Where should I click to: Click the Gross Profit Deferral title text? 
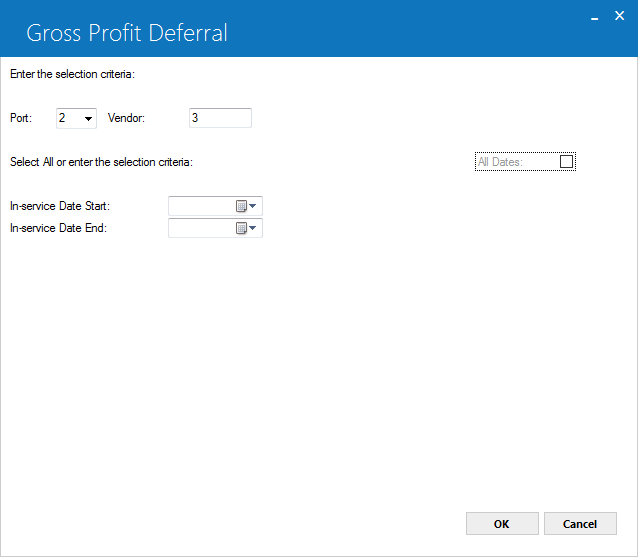coord(127,33)
